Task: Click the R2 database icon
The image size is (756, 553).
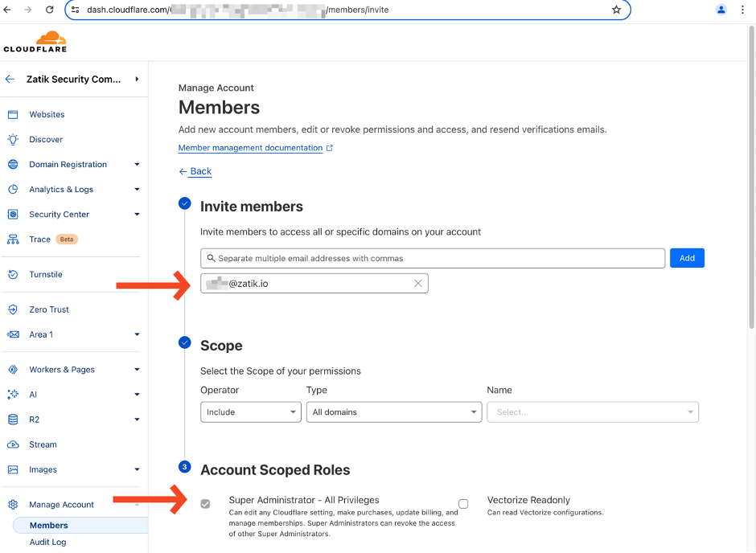Action: click(13, 420)
